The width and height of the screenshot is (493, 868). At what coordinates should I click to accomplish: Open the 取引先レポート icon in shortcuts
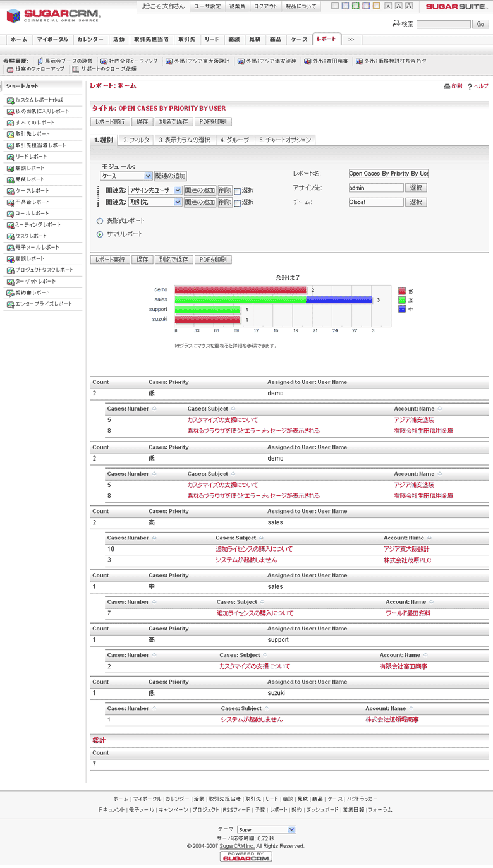tap(11, 134)
